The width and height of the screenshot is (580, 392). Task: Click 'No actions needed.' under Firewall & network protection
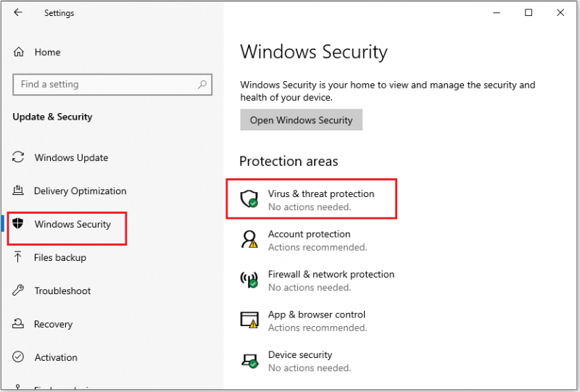[310, 288]
